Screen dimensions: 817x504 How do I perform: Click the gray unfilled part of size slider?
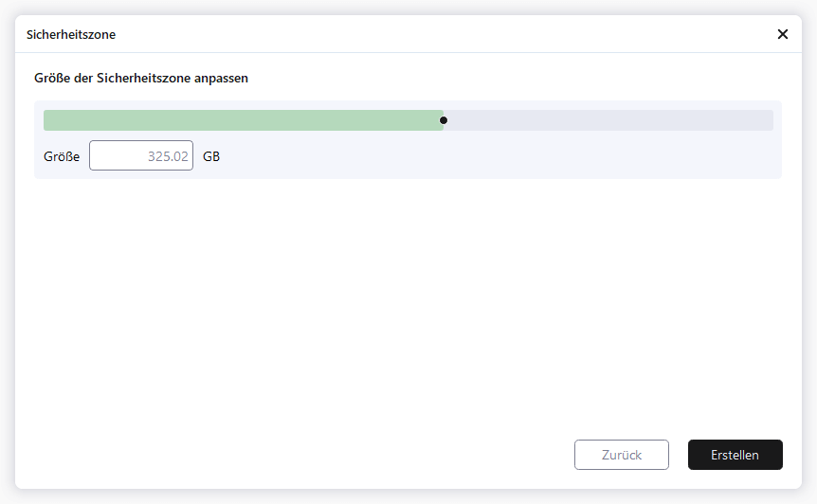(607, 120)
